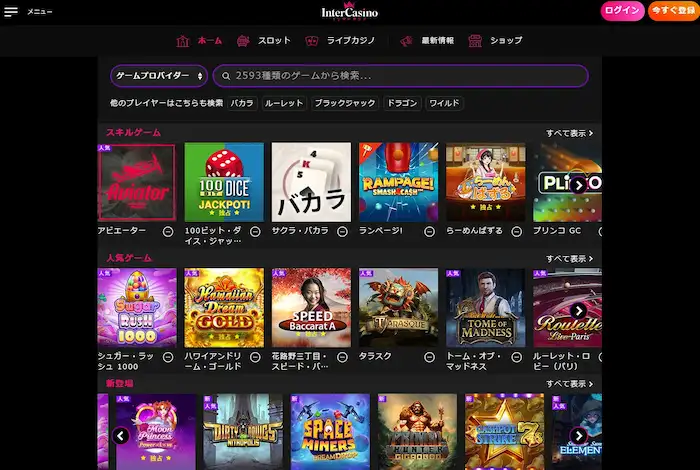The height and width of the screenshot is (470, 700).
Task: Click the 人気ゲーム section heading
Action: pos(129,258)
